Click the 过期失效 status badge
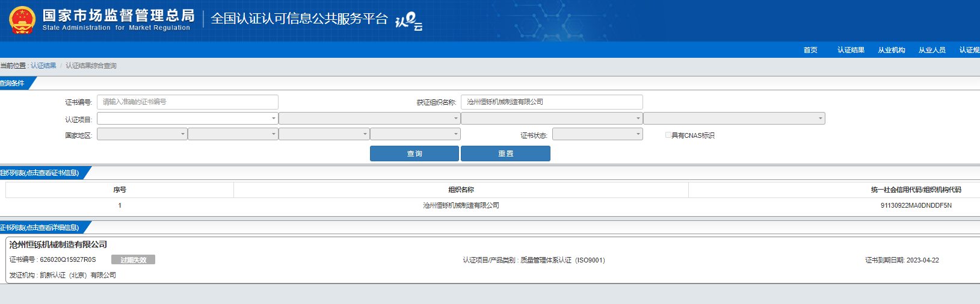980x304 pixels. [x=133, y=259]
